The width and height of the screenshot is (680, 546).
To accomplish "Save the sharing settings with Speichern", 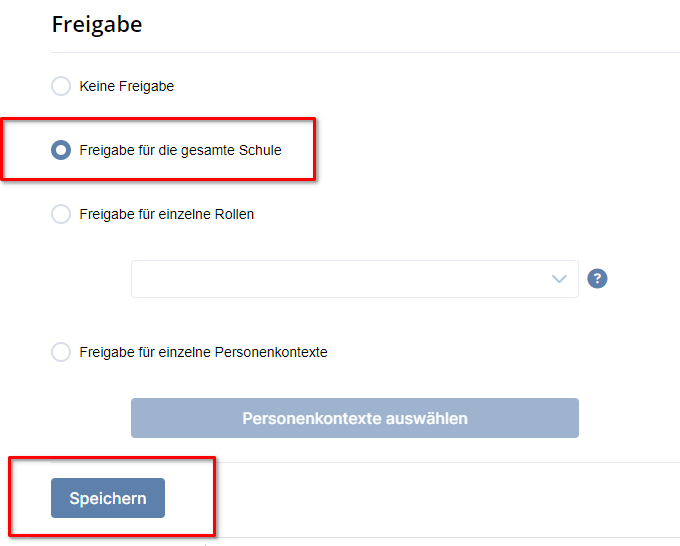I will tap(108, 498).
